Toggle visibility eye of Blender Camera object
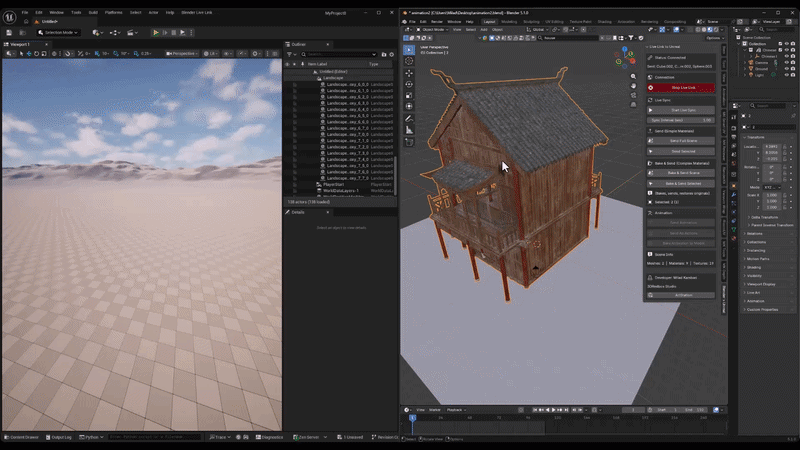This screenshot has height=450, width=800. [786, 62]
